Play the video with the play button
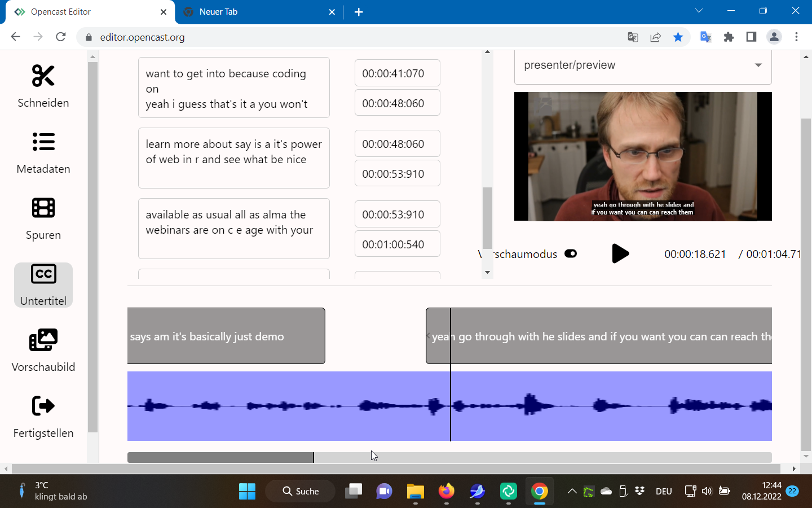 (x=620, y=253)
